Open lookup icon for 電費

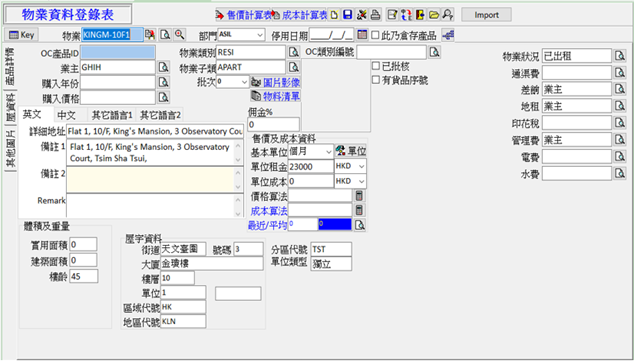pyautogui.click(x=620, y=157)
